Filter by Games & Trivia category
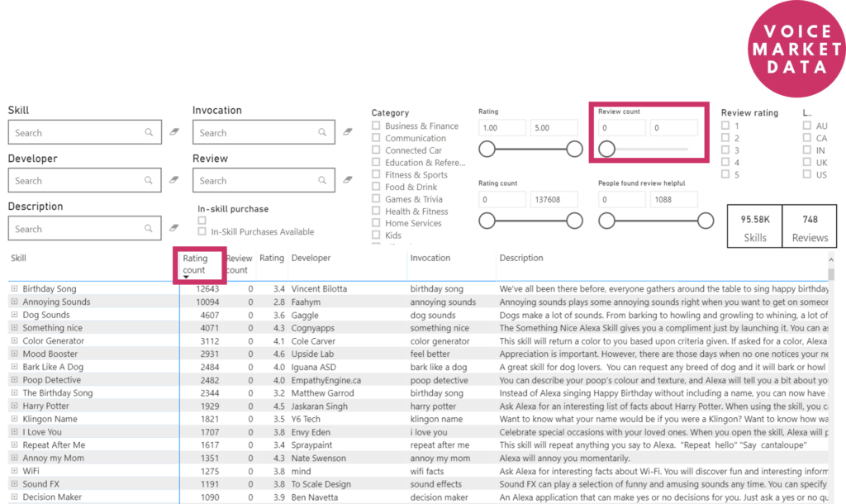This screenshot has height=504, width=846. [x=376, y=198]
